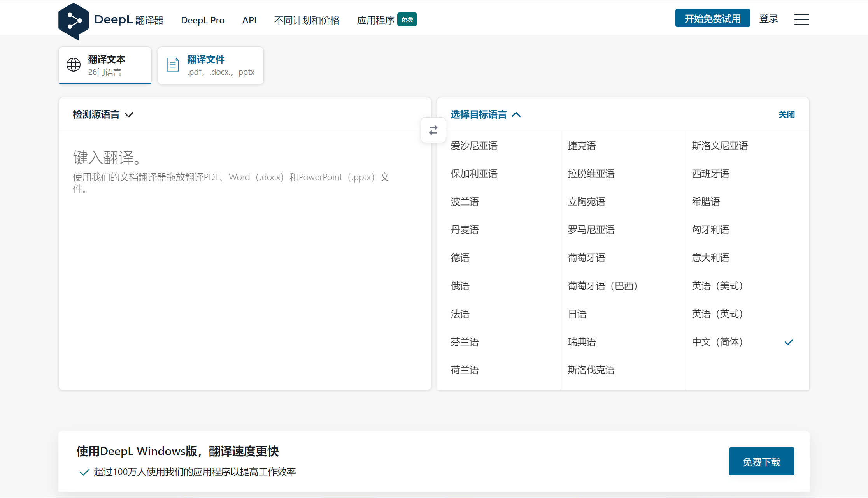
Task: Open the DeepL Pro menu tab
Action: (202, 19)
